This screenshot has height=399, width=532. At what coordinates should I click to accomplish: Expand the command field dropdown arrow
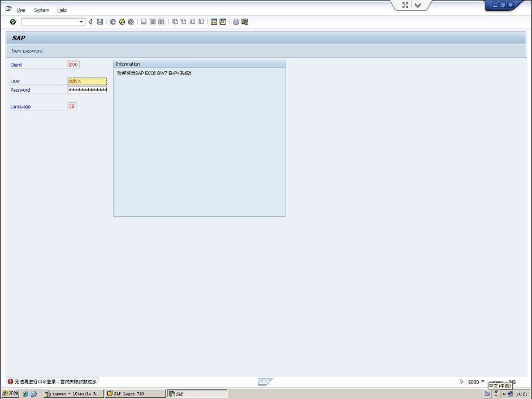pos(81,22)
